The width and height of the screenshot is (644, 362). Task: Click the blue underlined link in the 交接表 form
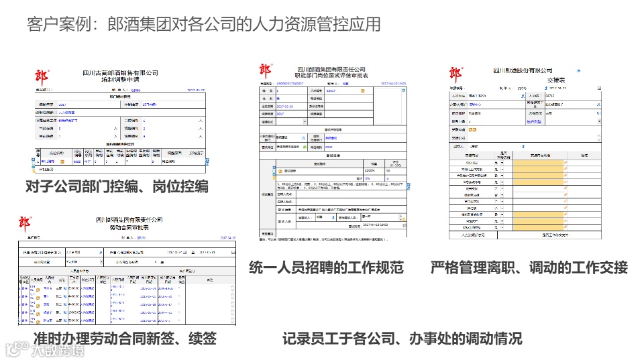click(534, 121)
